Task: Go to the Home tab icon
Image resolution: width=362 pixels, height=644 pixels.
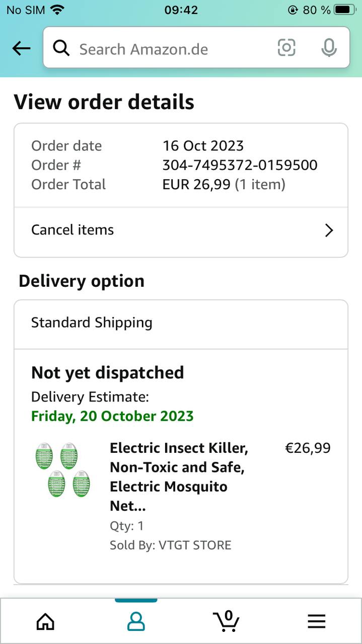Action: pos(45,621)
